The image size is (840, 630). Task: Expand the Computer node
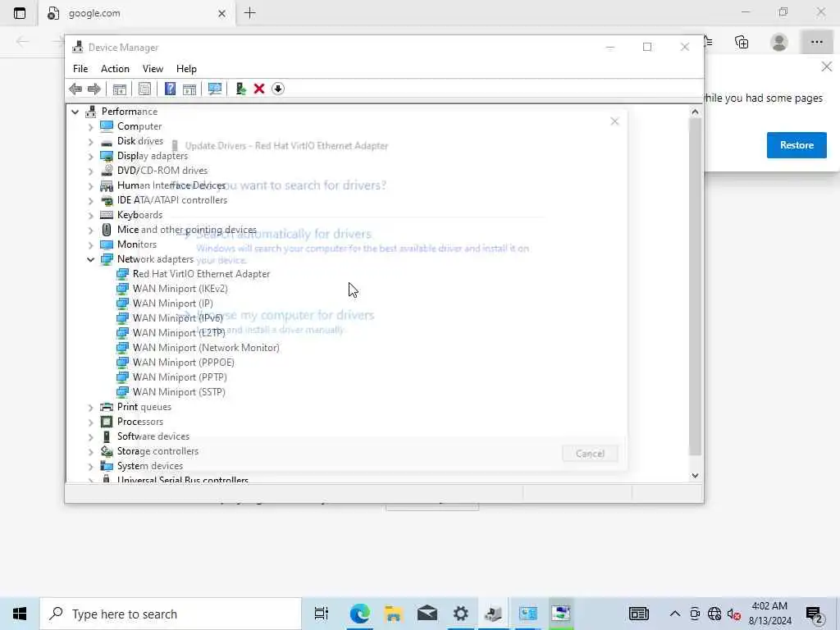pos(90,127)
